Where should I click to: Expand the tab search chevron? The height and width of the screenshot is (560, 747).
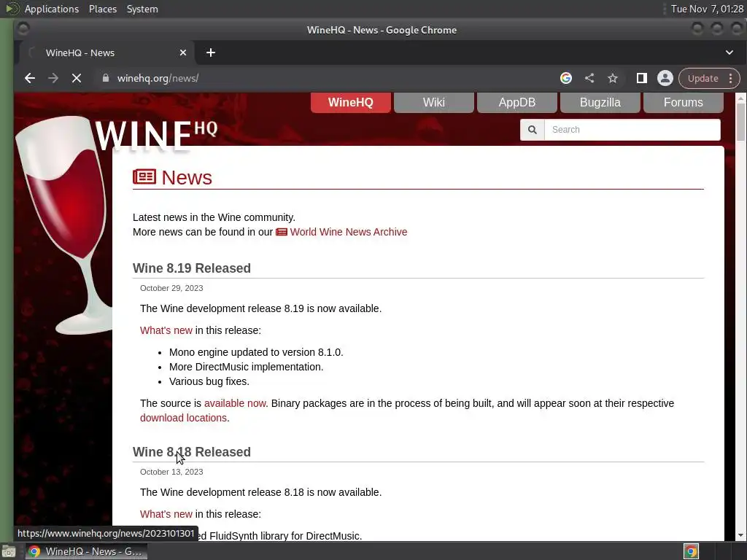point(729,52)
